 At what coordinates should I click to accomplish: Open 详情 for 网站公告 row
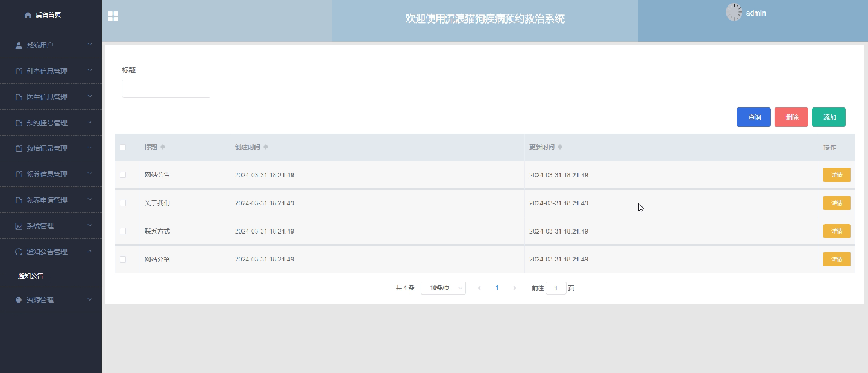click(x=837, y=175)
